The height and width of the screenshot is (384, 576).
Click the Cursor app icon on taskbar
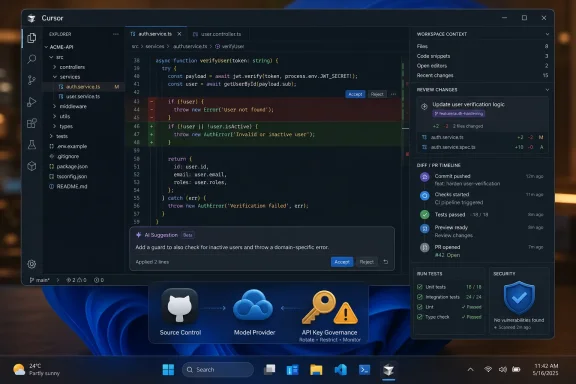tap(389, 370)
